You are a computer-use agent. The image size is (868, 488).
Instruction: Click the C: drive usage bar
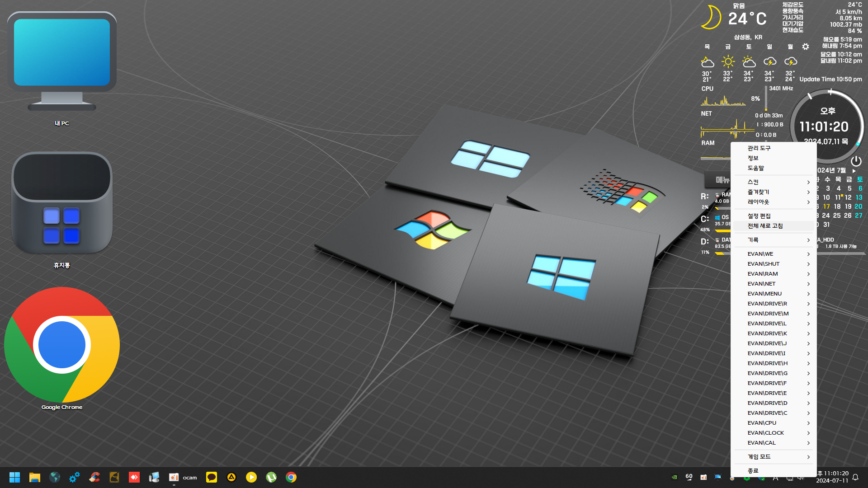tap(722, 230)
